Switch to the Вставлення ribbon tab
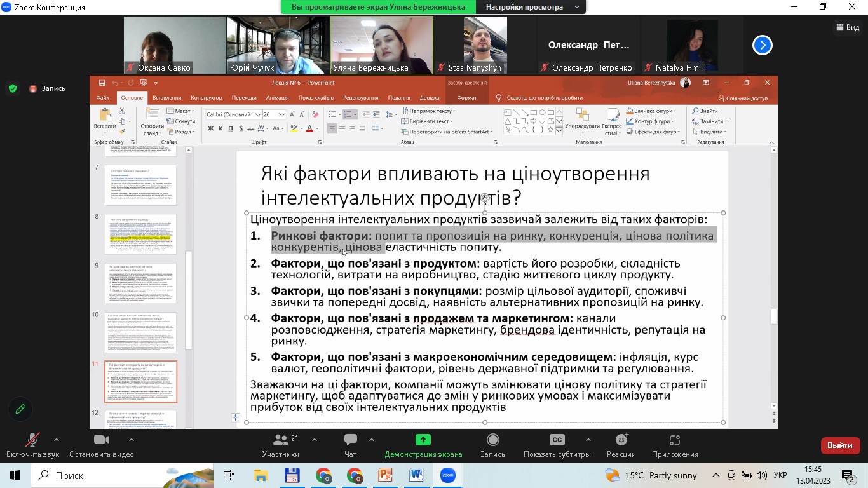 166,97
